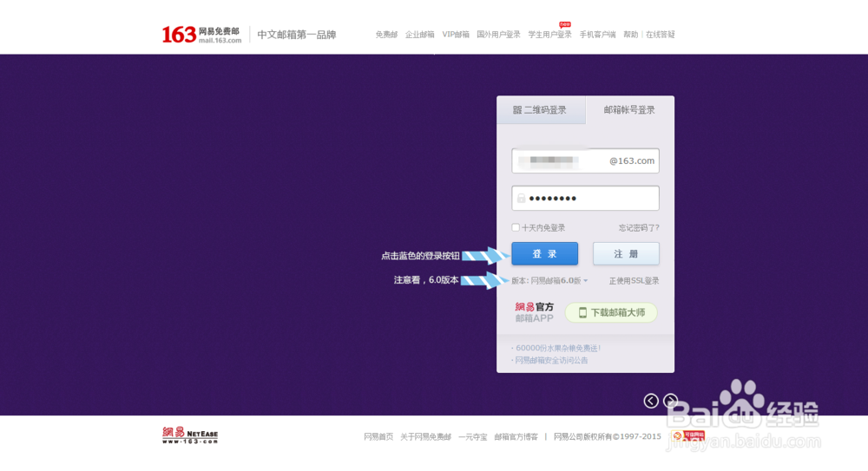Switch to 邮箱帐号登录 tab
Viewport: 868px width, 471px height.
(629, 110)
